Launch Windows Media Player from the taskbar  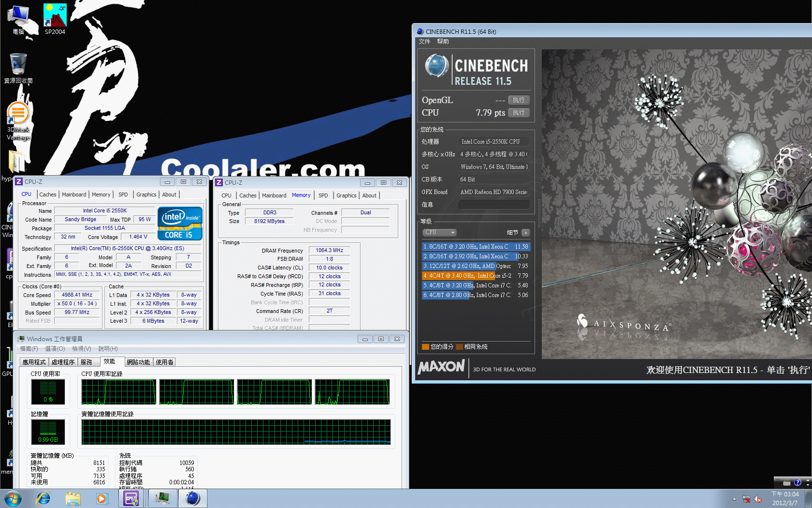point(101,498)
